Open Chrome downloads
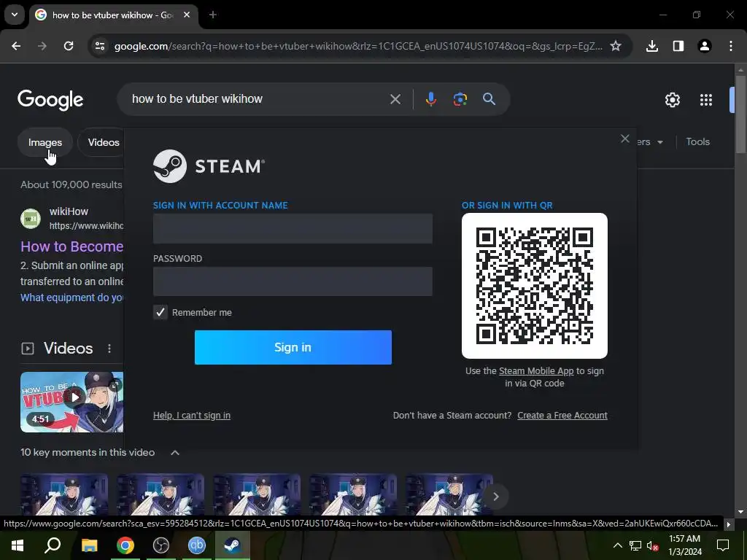 [x=651, y=46]
